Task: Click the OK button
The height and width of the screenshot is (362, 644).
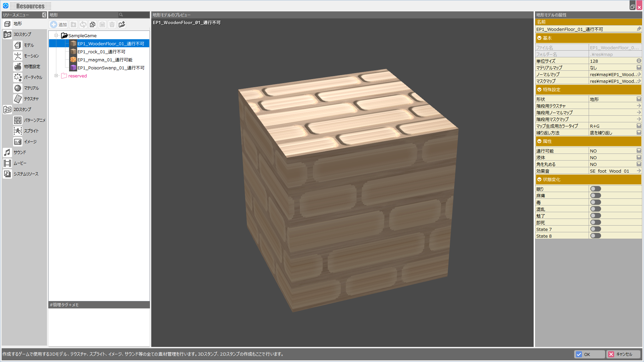Action: tap(589, 354)
